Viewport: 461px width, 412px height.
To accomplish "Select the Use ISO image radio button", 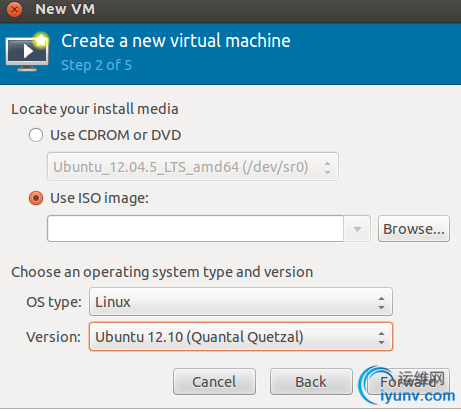I will pos(36,198).
